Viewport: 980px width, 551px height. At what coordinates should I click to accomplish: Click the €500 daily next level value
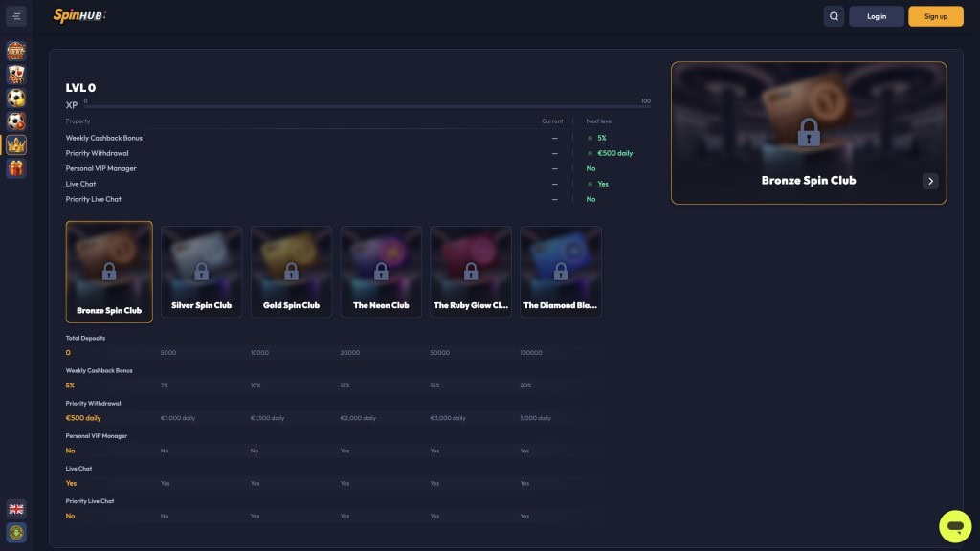[615, 153]
